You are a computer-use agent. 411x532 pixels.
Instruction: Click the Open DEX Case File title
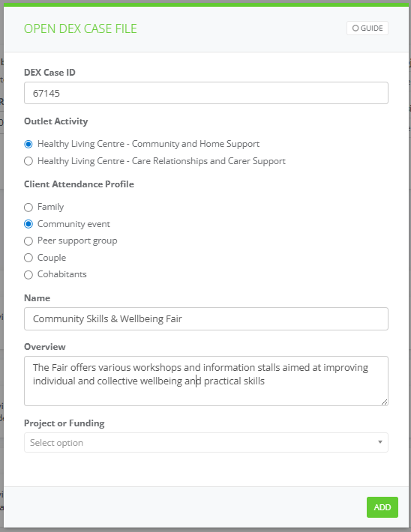point(80,28)
